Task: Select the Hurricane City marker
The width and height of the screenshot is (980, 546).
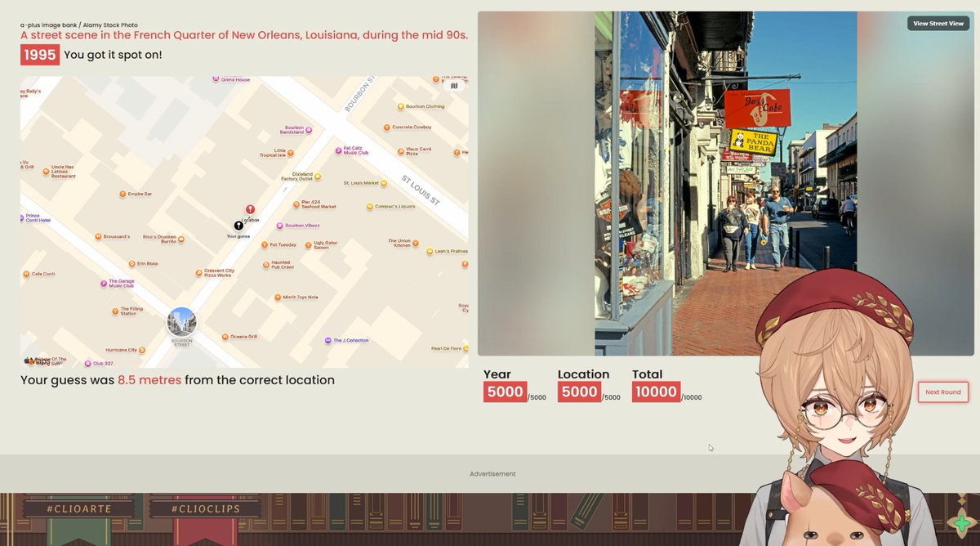Action: [144, 350]
